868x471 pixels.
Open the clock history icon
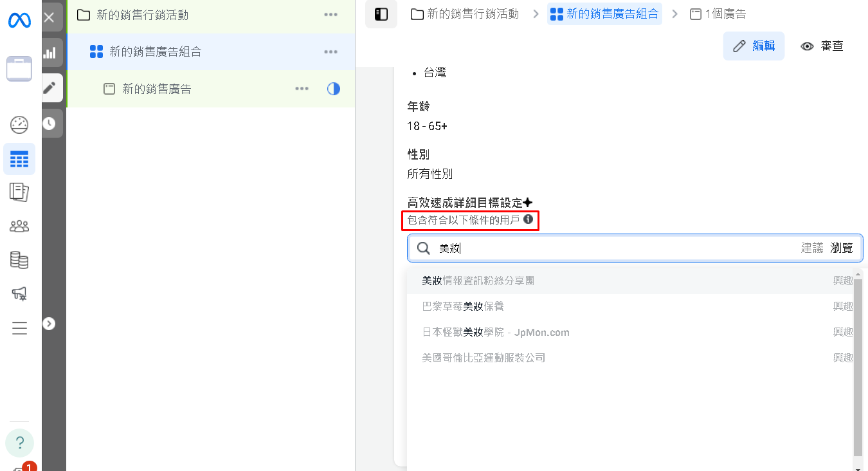pos(50,123)
